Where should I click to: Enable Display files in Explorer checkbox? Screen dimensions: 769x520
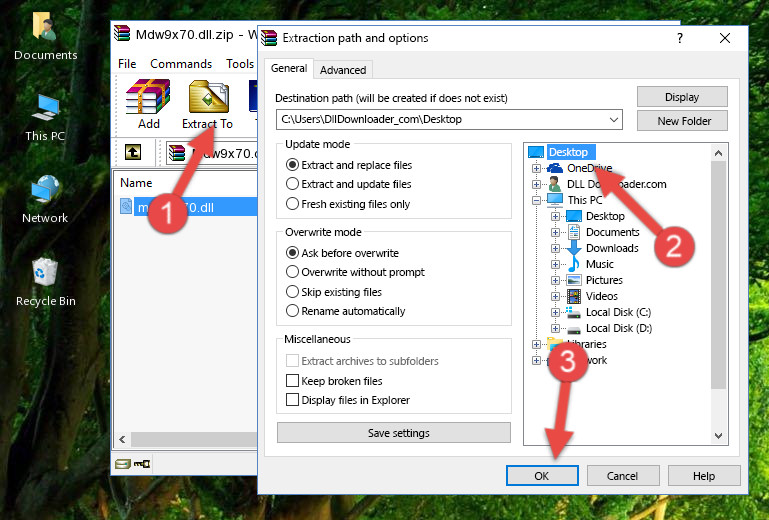tap(292, 400)
